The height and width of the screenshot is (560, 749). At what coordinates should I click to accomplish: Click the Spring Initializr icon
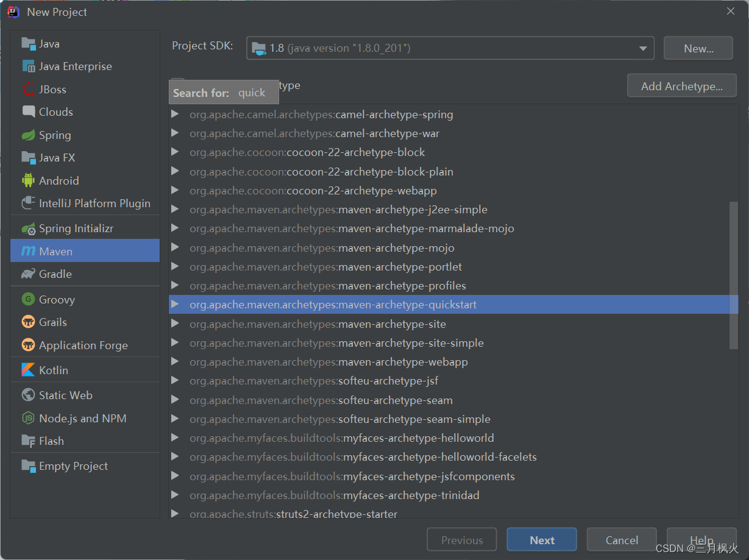point(29,229)
